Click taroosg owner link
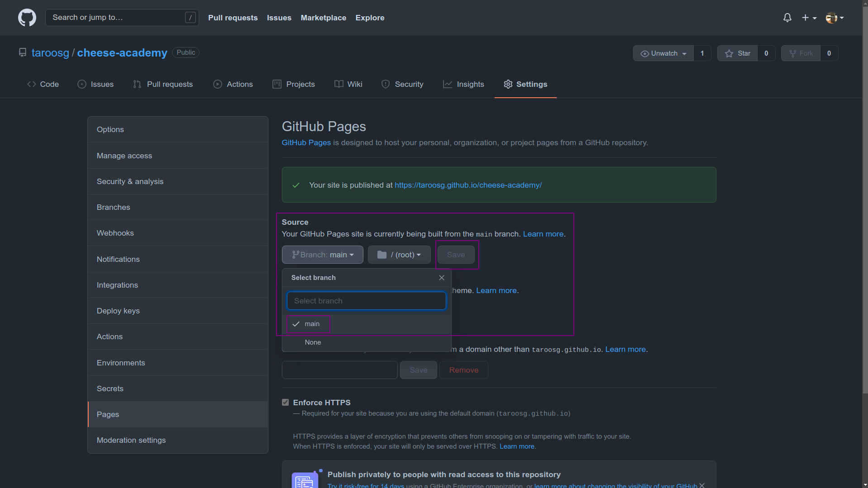The image size is (868, 488). [50, 53]
